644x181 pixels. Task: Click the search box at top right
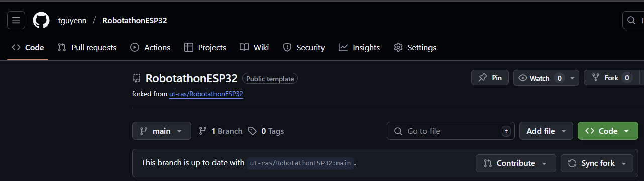(x=633, y=21)
